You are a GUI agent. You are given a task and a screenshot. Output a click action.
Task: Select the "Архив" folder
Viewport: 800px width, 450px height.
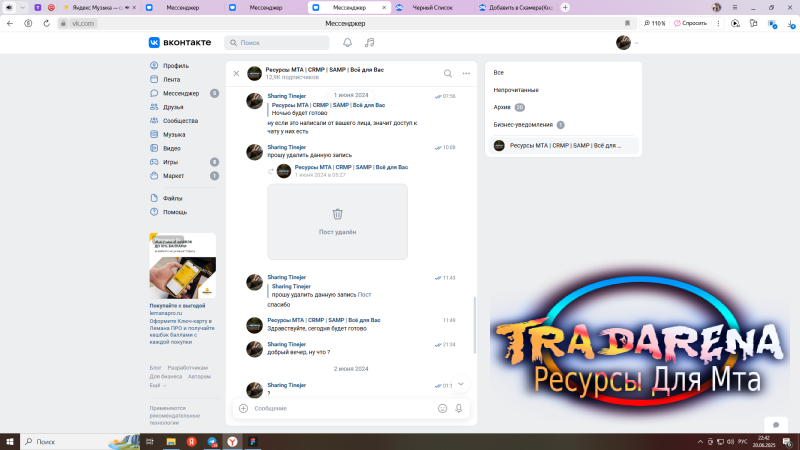click(504, 107)
